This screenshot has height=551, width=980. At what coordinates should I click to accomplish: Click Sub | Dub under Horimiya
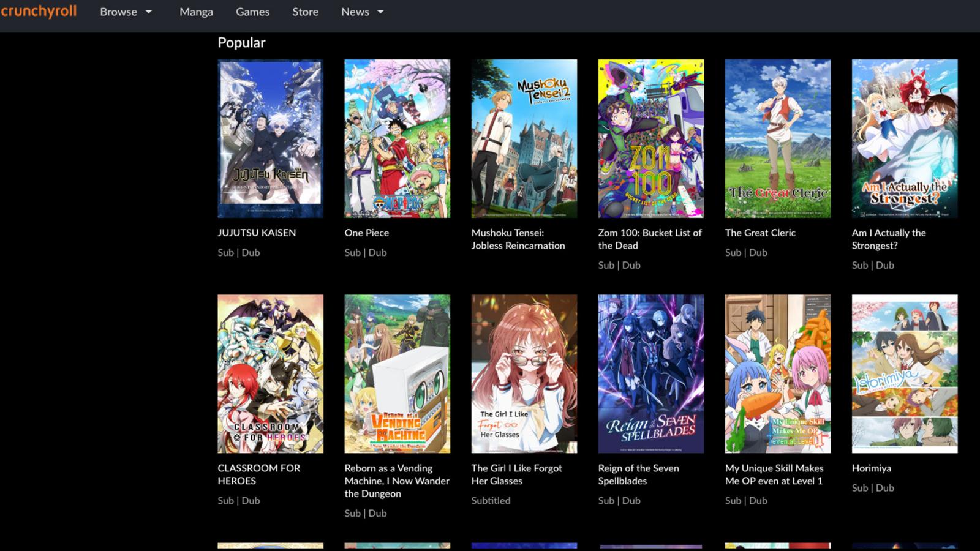pyautogui.click(x=873, y=488)
